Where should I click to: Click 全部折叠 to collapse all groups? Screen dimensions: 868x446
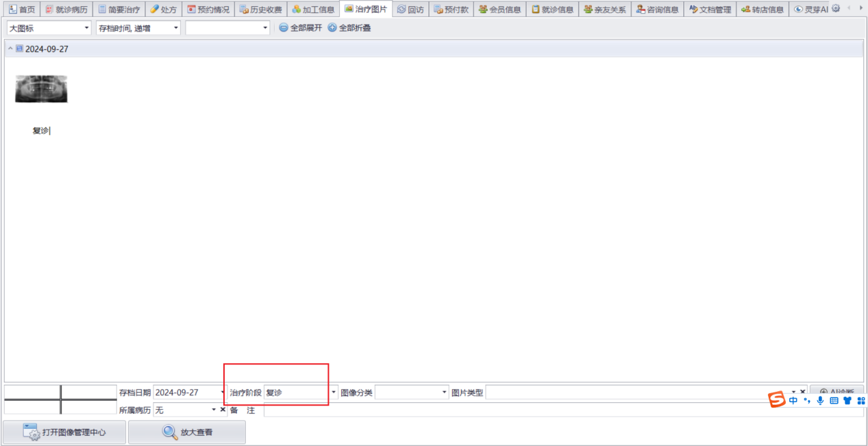pyautogui.click(x=349, y=28)
